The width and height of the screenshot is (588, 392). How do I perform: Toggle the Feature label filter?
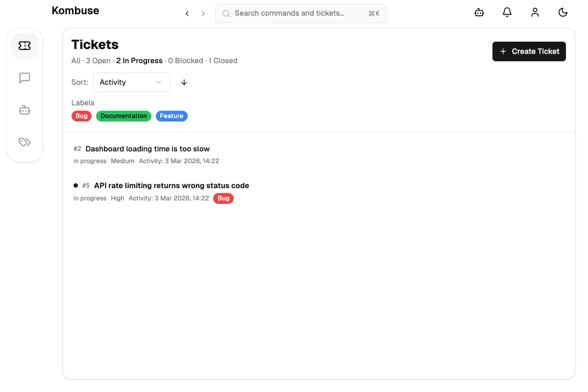[x=171, y=116]
